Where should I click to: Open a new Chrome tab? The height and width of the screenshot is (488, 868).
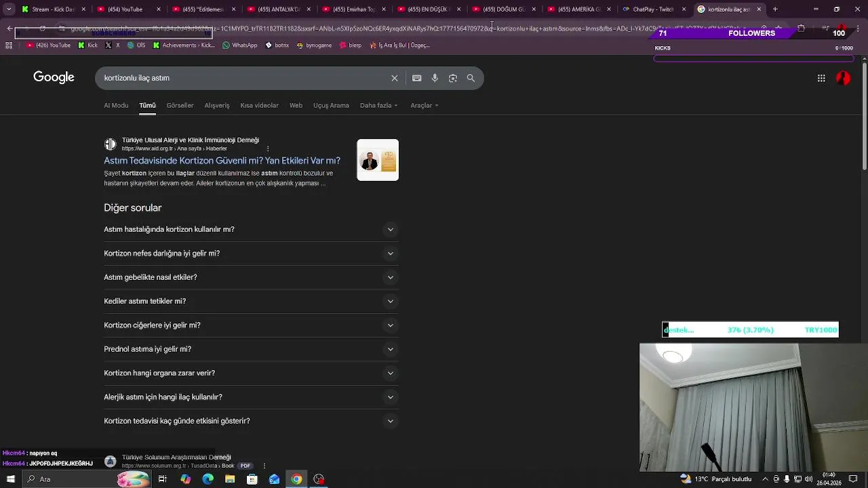[775, 9]
